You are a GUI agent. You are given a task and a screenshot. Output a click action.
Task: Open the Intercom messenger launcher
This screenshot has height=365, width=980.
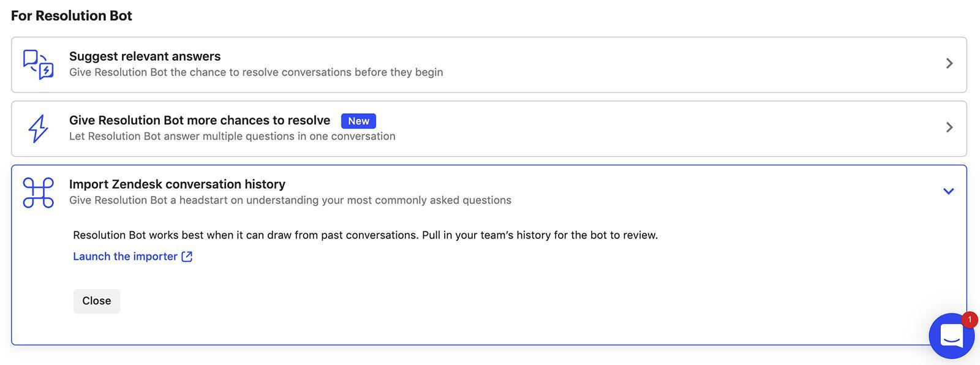coord(951,336)
